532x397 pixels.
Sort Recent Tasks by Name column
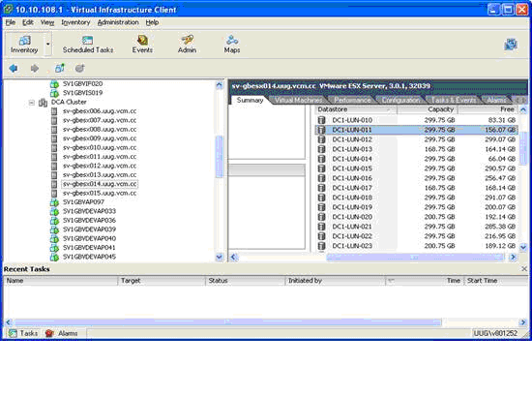click(x=61, y=281)
